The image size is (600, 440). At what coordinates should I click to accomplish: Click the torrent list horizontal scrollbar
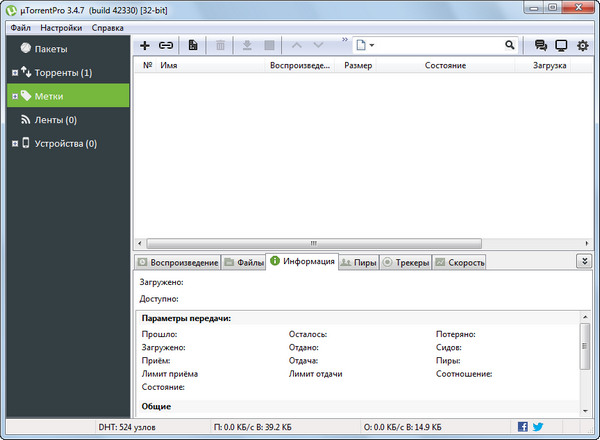(x=310, y=243)
